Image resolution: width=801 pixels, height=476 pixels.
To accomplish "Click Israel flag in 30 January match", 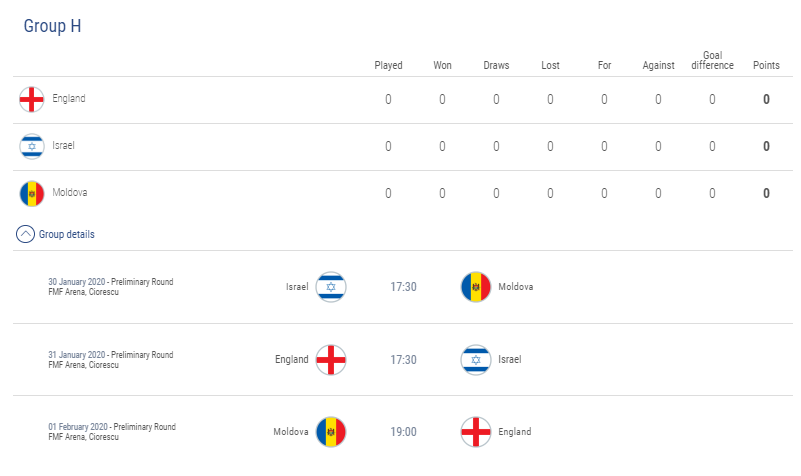I will pos(331,287).
